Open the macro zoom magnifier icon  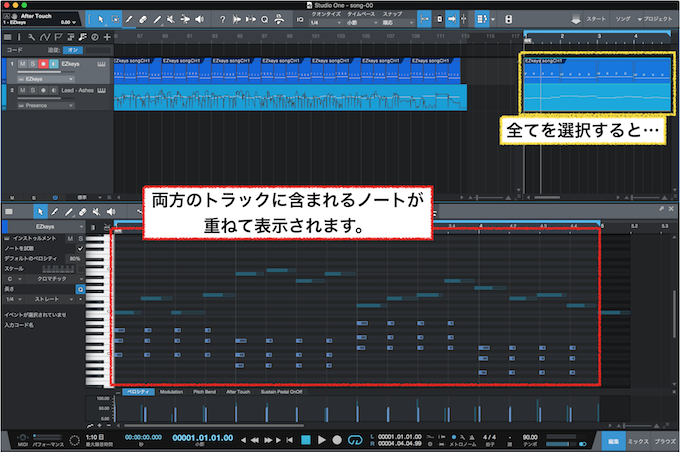click(265, 20)
